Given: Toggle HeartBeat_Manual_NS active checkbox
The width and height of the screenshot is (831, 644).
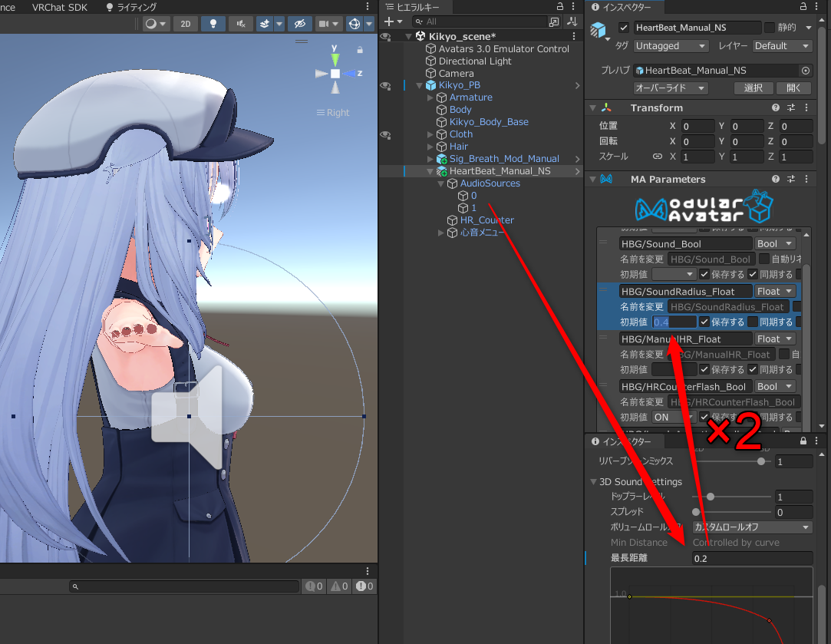Looking at the screenshot, I should [x=624, y=28].
